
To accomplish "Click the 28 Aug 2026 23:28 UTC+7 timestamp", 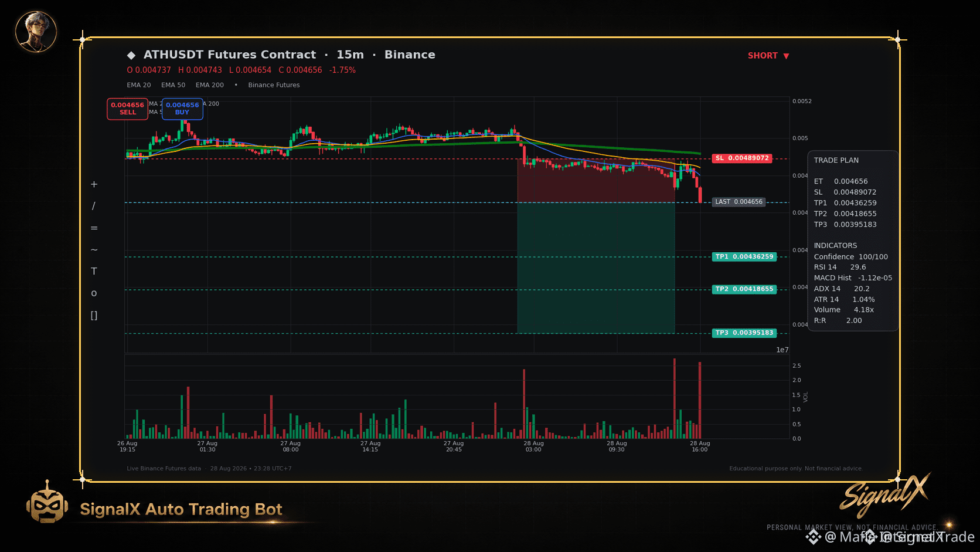I will click(251, 469).
